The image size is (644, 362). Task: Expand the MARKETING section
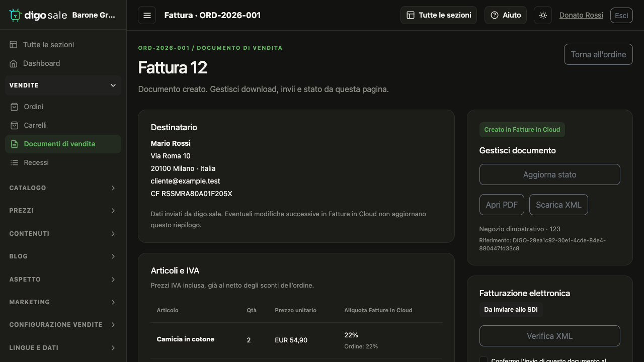click(63, 302)
